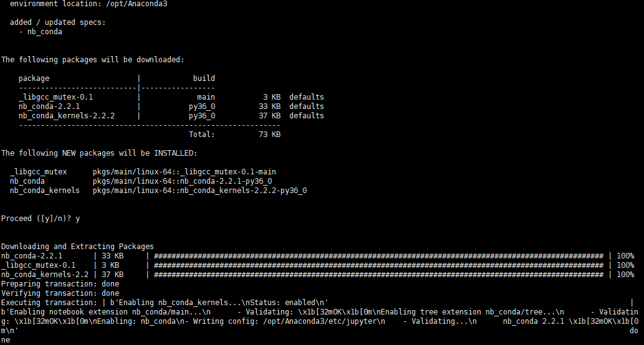Click the '33 KB' size in table
Screen dimensions: 644x345
(x=269, y=106)
